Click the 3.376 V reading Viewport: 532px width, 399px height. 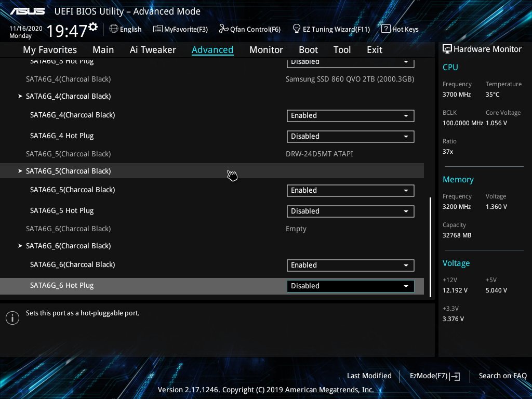pyautogui.click(x=453, y=319)
